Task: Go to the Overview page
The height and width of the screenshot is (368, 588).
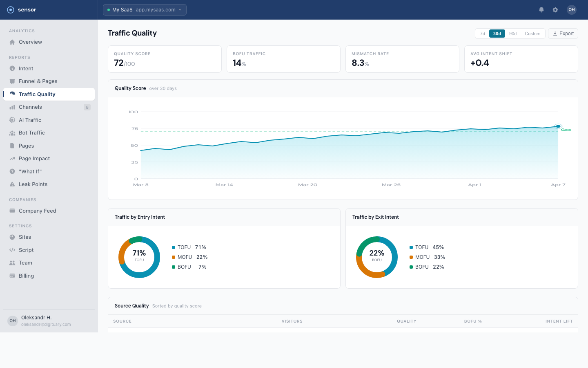Action: click(x=30, y=42)
